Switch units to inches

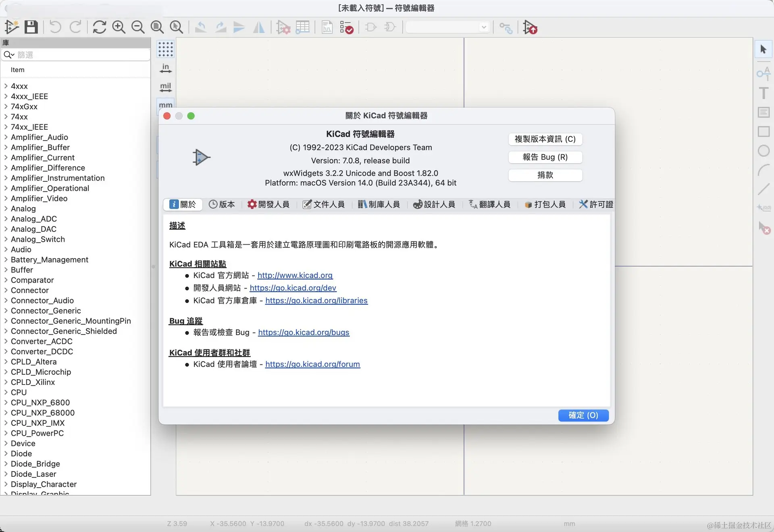(x=165, y=68)
